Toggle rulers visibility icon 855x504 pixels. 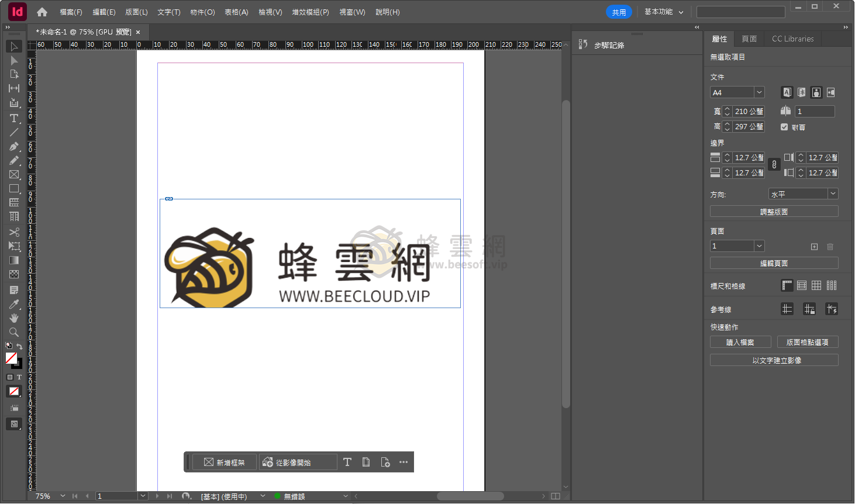[x=787, y=285]
